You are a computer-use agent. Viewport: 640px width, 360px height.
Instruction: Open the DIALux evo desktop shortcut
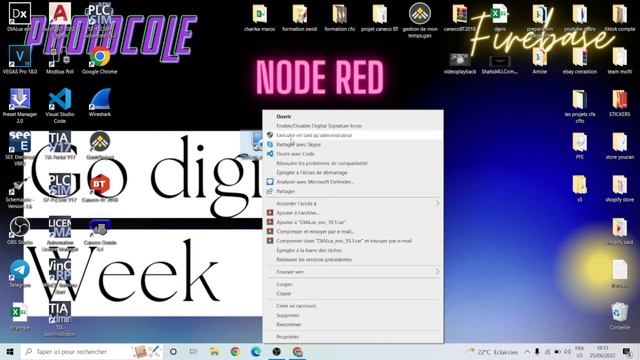tap(19, 16)
